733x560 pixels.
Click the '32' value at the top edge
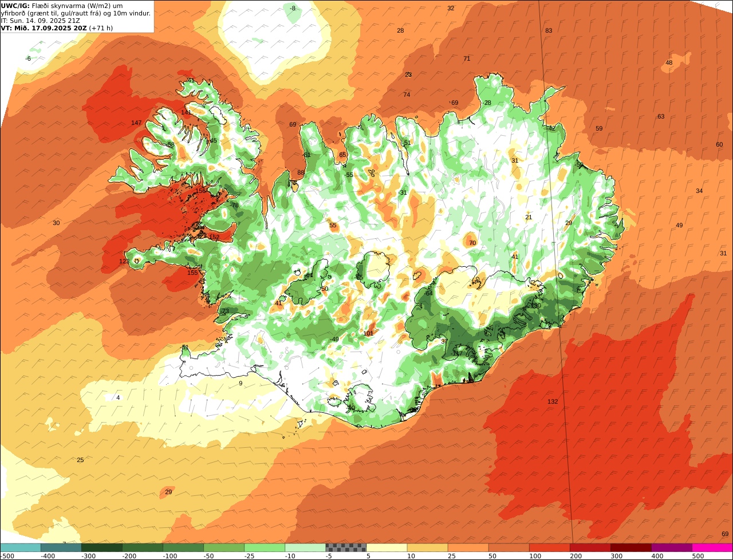(451, 9)
